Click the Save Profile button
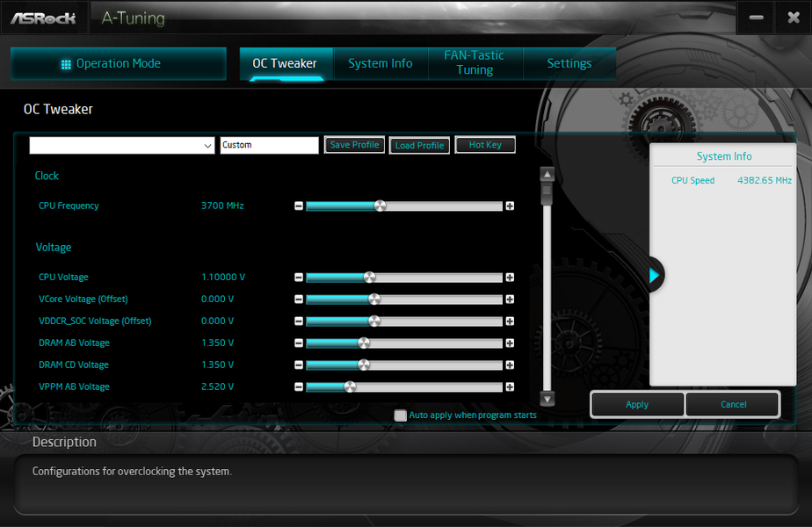812x527 pixels. tap(355, 145)
